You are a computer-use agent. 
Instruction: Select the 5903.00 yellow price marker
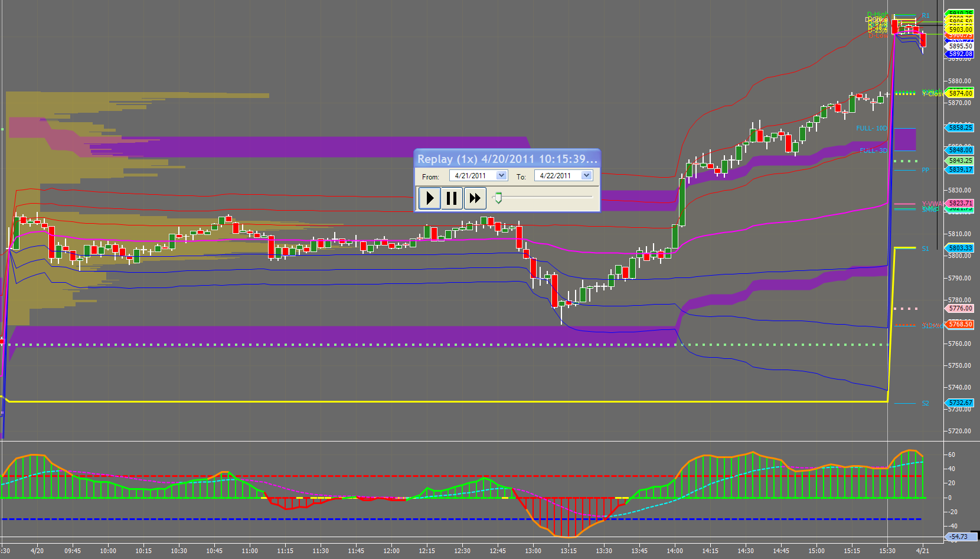click(x=961, y=30)
